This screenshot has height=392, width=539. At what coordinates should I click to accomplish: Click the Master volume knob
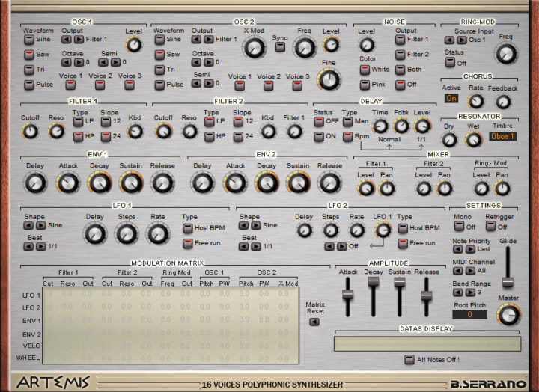(508, 315)
